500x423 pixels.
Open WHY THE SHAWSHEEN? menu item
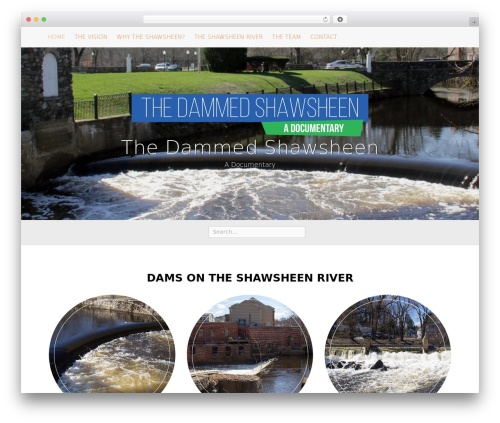(151, 37)
